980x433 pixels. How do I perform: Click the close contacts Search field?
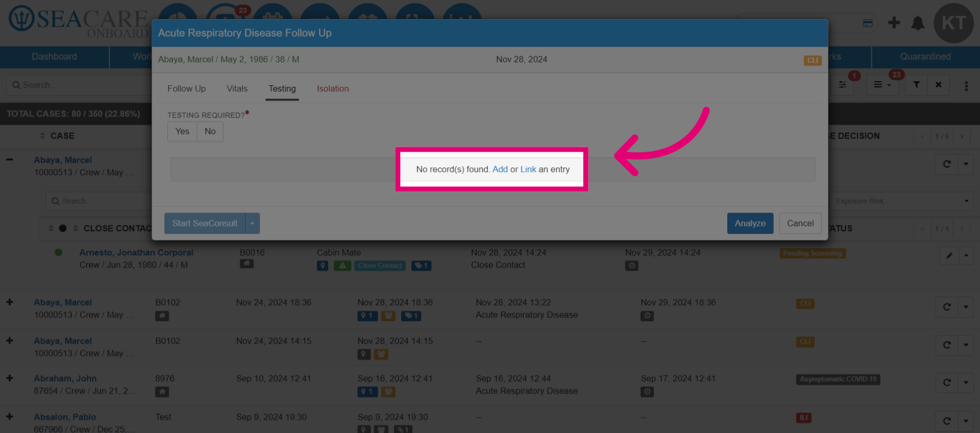pyautogui.click(x=99, y=201)
